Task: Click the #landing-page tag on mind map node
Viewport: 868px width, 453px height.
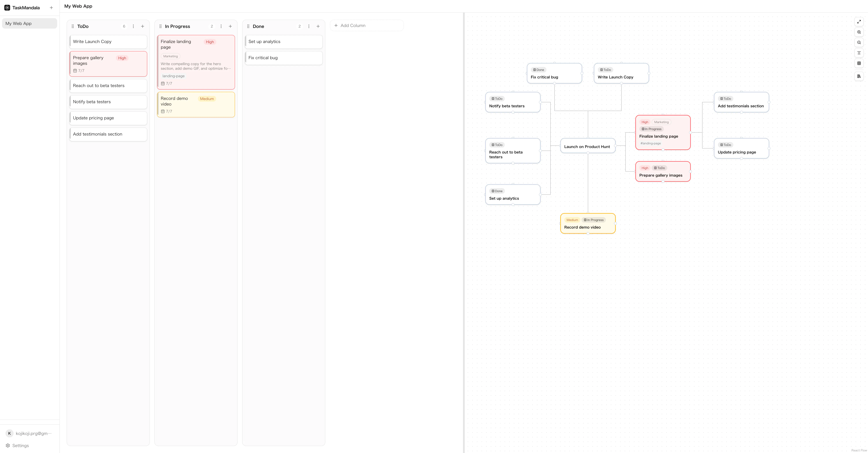Action: pyautogui.click(x=650, y=144)
